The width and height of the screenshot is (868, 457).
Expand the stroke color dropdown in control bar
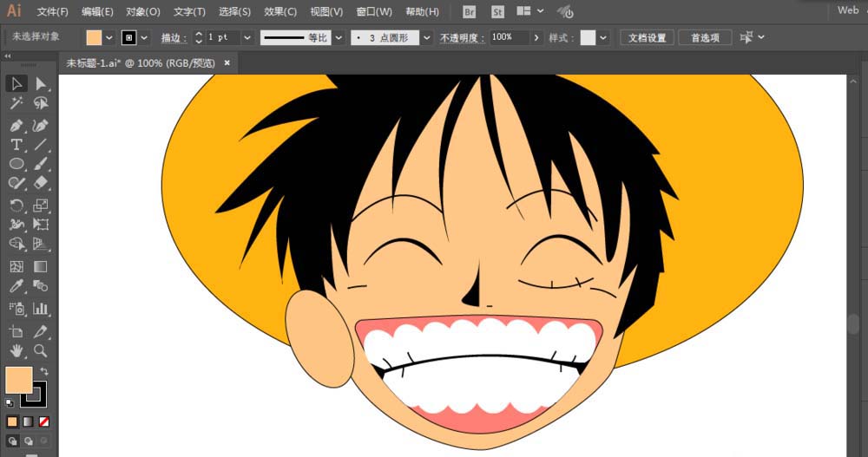click(x=144, y=37)
